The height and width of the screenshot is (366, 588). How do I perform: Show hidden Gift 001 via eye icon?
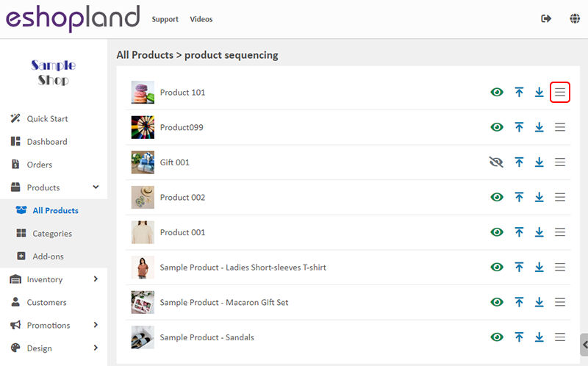click(x=497, y=162)
